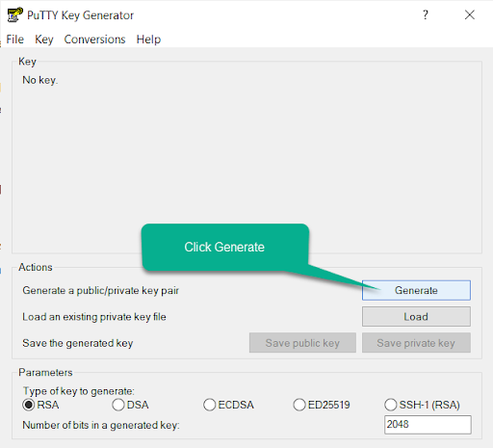Open the Key menu
The width and height of the screenshot is (493, 448).
click(x=44, y=40)
